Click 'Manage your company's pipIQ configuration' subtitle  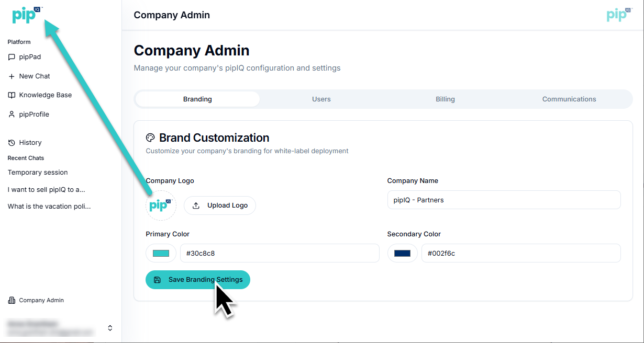(x=237, y=68)
